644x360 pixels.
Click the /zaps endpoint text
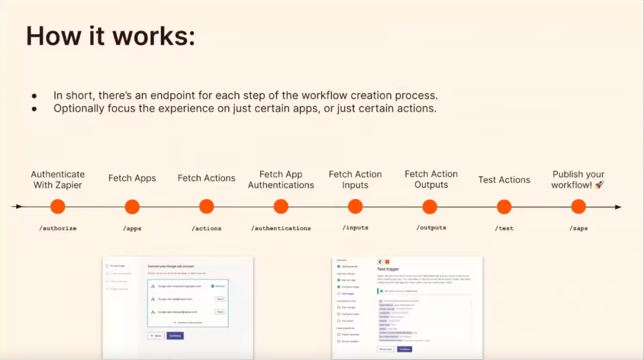tap(578, 228)
